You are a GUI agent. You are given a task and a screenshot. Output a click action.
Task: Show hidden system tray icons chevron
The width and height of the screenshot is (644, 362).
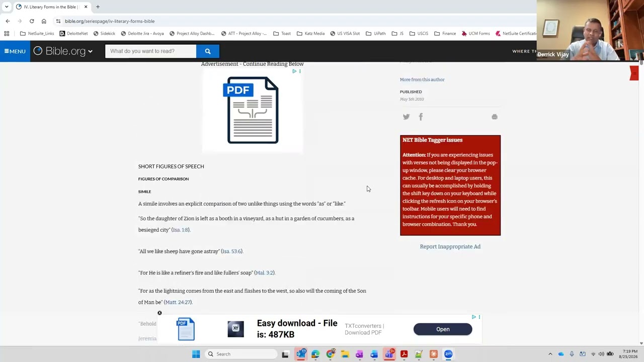(550, 354)
